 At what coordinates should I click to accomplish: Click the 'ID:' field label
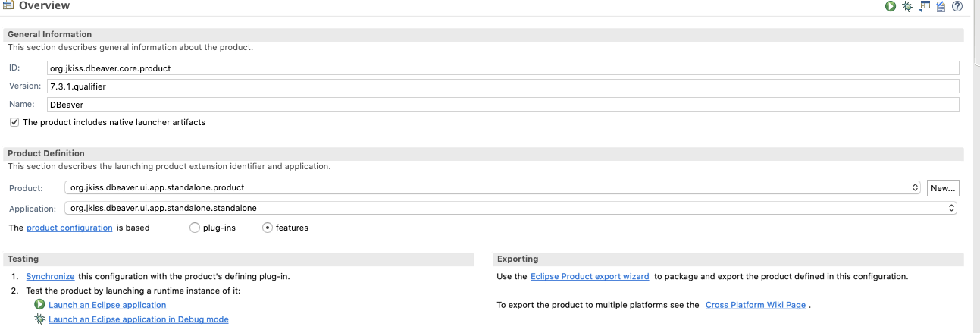(14, 68)
